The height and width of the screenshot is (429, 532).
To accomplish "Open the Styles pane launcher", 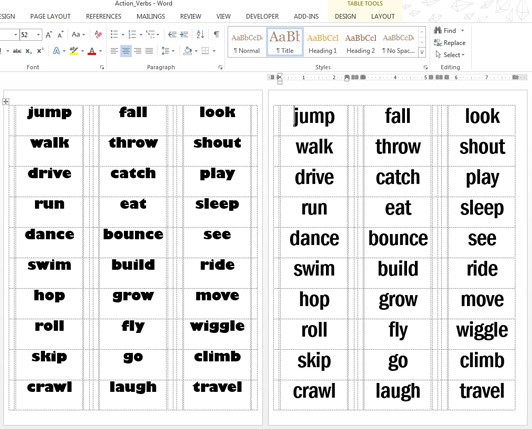I will 426,68.
